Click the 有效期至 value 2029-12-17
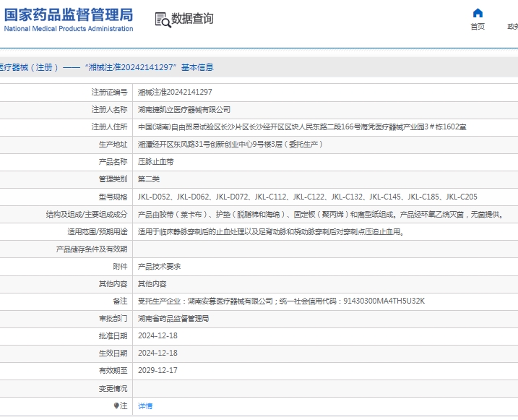The image size is (518, 420). point(157,370)
